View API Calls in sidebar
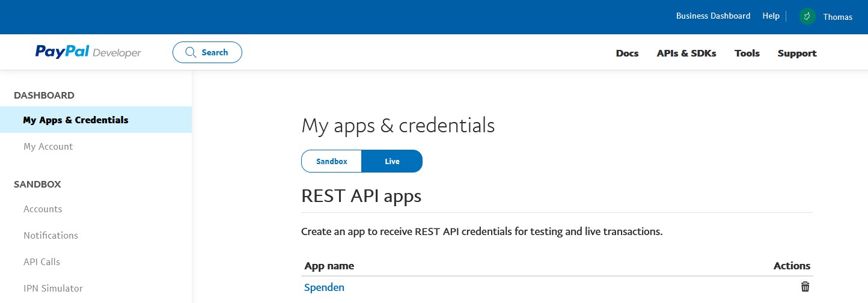Screen dimensions: 868x303 (x=41, y=262)
